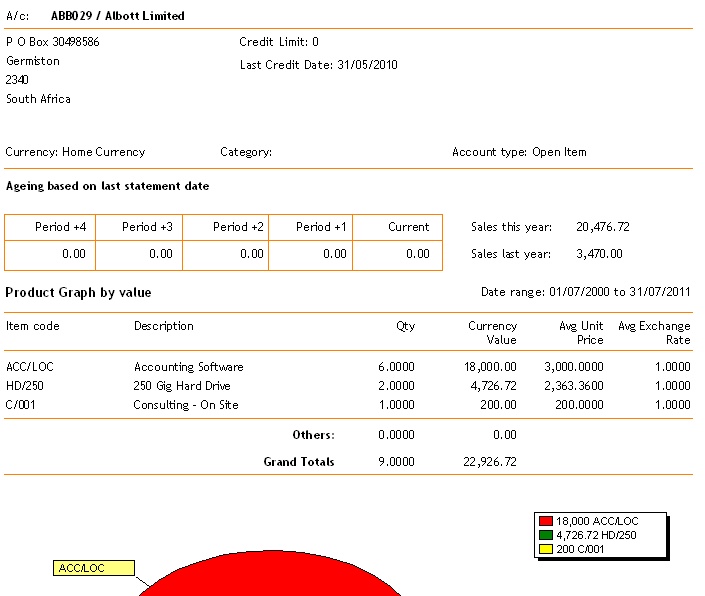Click the green HD/250 legend swatch
This screenshot has width=705, height=596.
(x=546, y=535)
